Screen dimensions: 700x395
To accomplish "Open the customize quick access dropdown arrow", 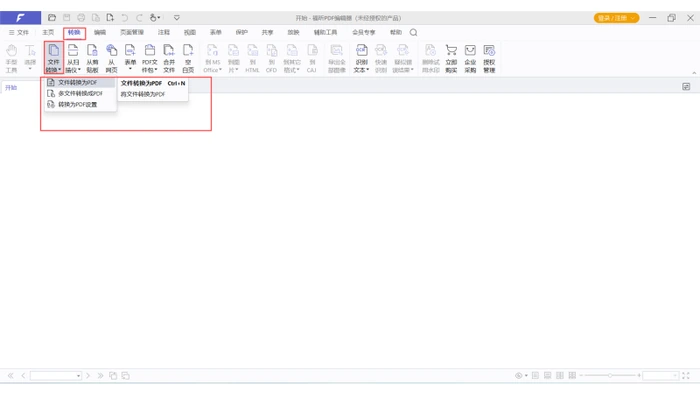I will 177,18.
